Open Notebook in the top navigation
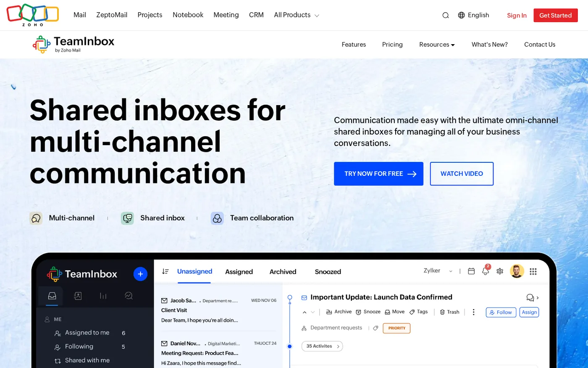 click(188, 15)
